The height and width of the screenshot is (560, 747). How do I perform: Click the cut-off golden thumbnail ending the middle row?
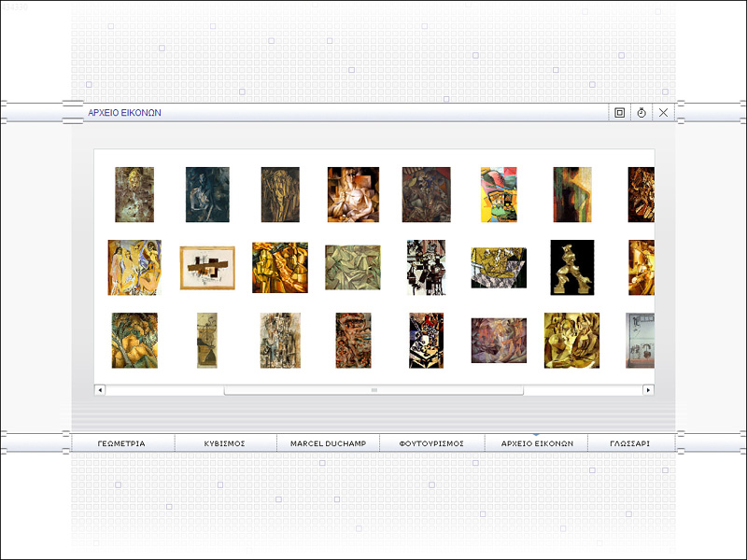click(x=641, y=268)
